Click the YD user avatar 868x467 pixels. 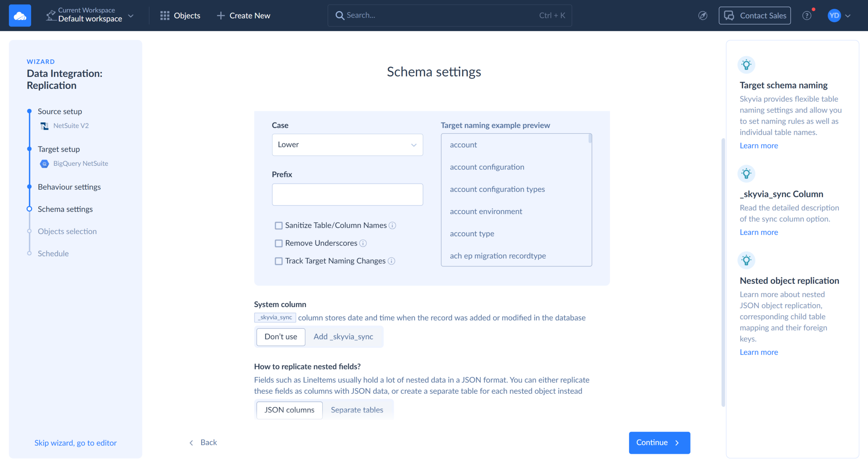[834, 16]
